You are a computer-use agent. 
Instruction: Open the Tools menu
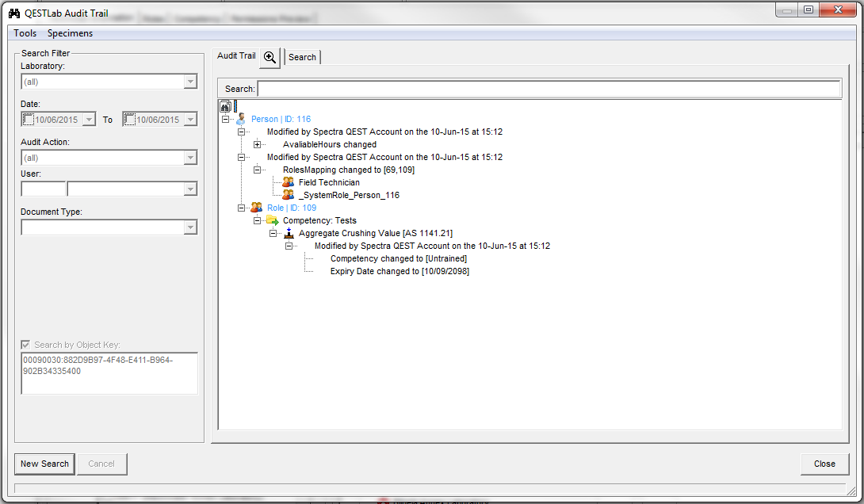tap(25, 33)
